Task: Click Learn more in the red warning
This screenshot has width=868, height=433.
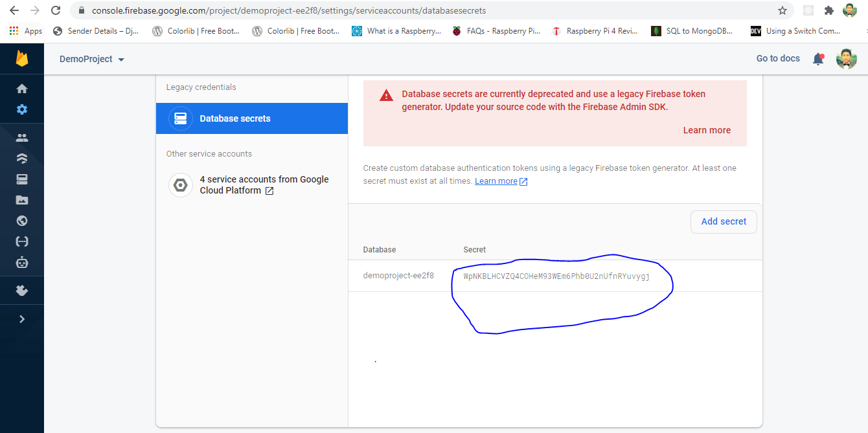Action: point(707,130)
